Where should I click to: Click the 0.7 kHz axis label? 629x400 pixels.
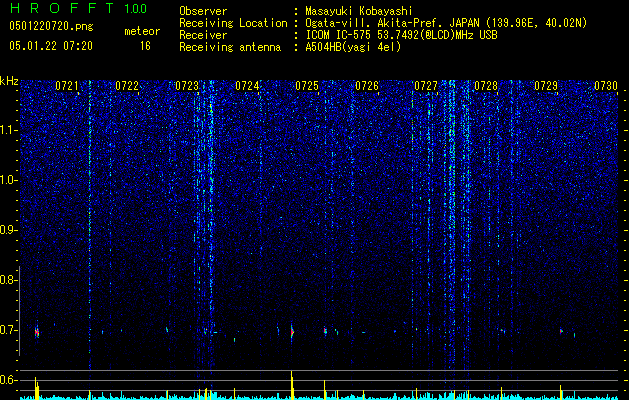click(7, 330)
